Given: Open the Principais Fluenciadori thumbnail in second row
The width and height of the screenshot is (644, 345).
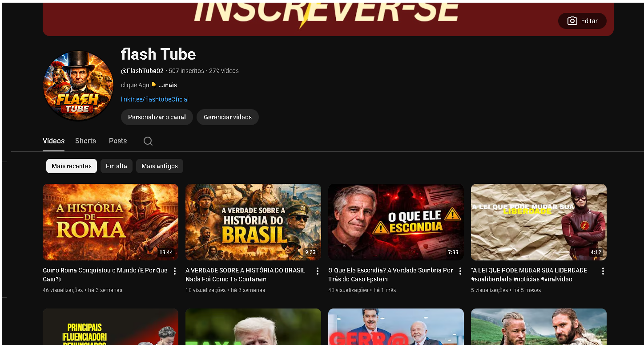Looking at the screenshot, I should point(110,327).
